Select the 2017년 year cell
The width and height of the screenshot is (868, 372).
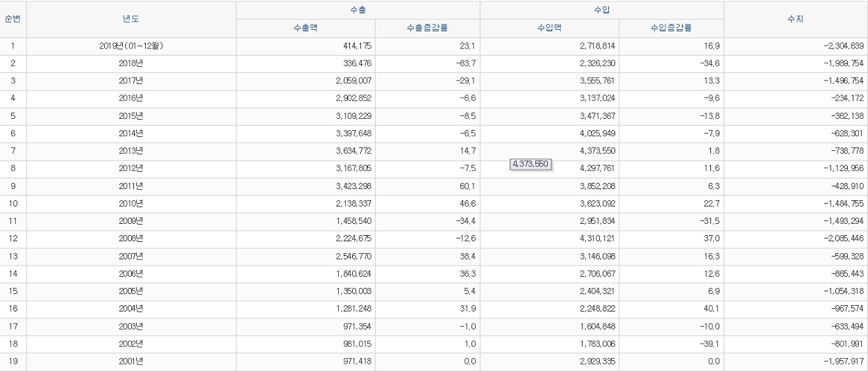pyautogui.click(x=131, y=81)
